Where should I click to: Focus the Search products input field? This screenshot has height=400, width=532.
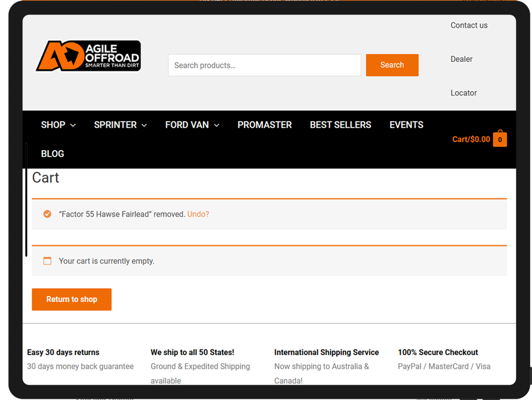tap(264, 65)
